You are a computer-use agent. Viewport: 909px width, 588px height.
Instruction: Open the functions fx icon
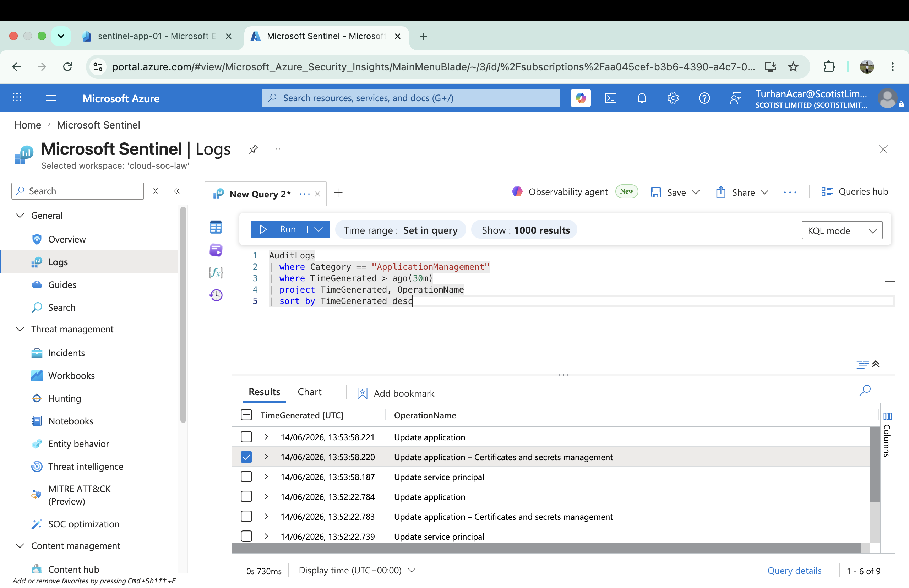(216, 272)
